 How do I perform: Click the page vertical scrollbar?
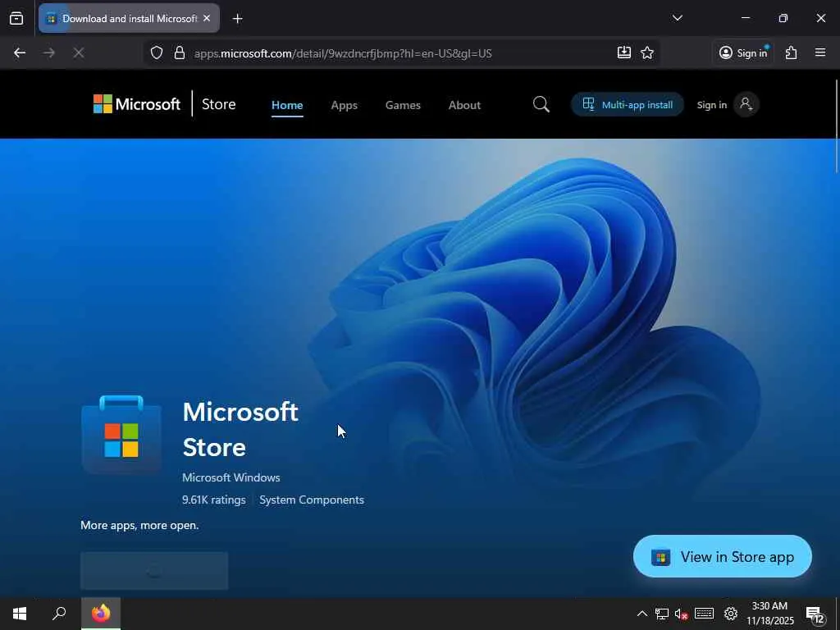click(836, 126)
